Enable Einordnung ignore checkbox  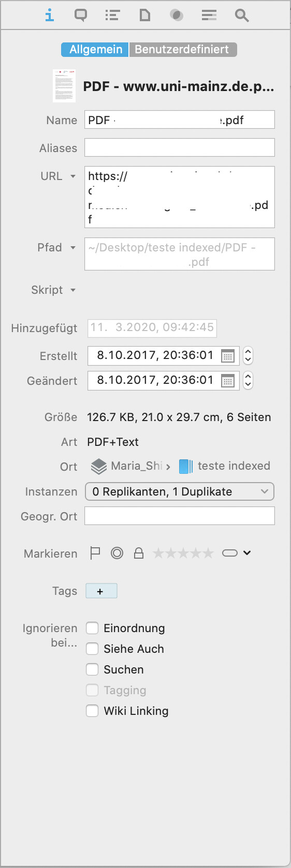[92, 628]
